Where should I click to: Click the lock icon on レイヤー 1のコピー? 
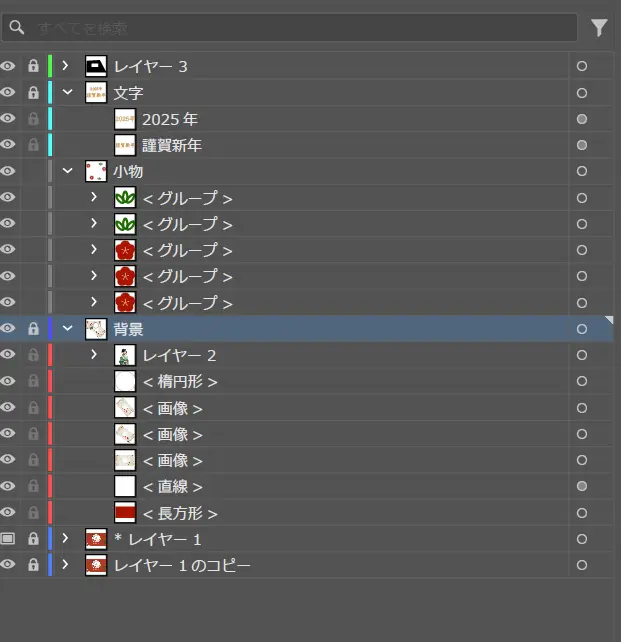tap(33, 565)
